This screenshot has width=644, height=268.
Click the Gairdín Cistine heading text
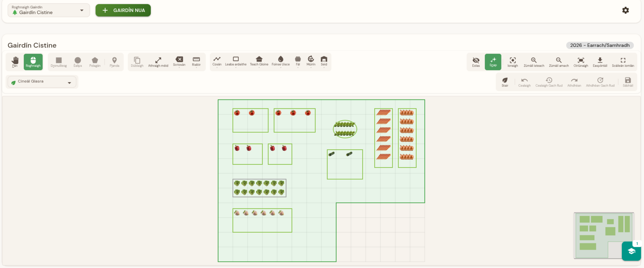pyautogui.click(x=32, y=45)
